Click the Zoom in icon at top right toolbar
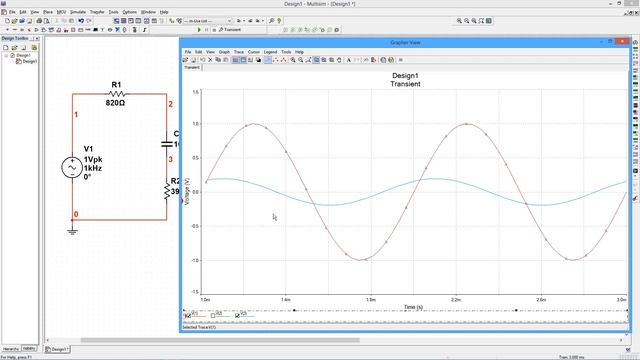 point(459,21)
